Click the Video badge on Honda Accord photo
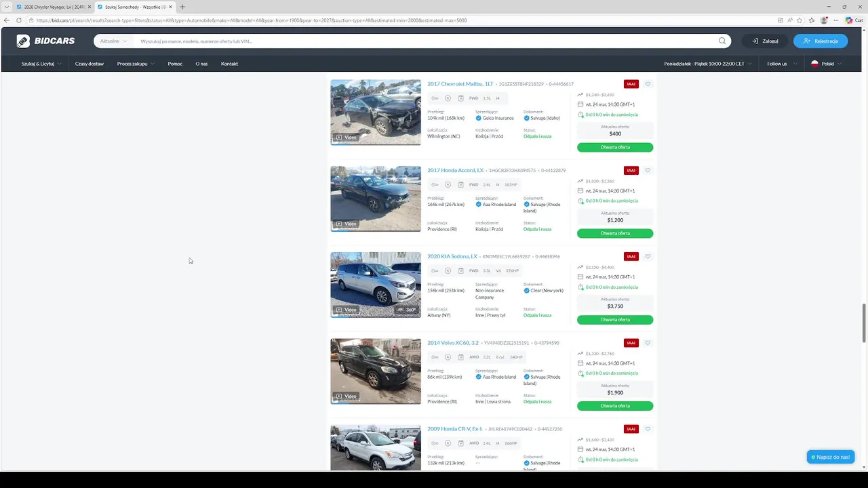 click(346, 224)
